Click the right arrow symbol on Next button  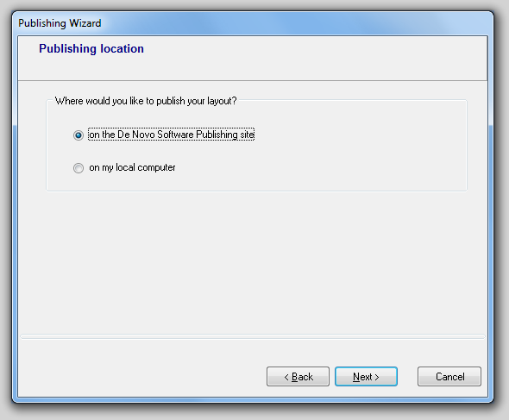pyautogui.click(x=377, y=377)
